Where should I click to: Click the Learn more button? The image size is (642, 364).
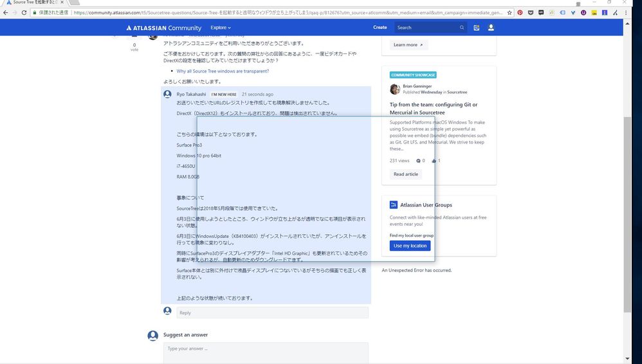click(x=408, y=44)
